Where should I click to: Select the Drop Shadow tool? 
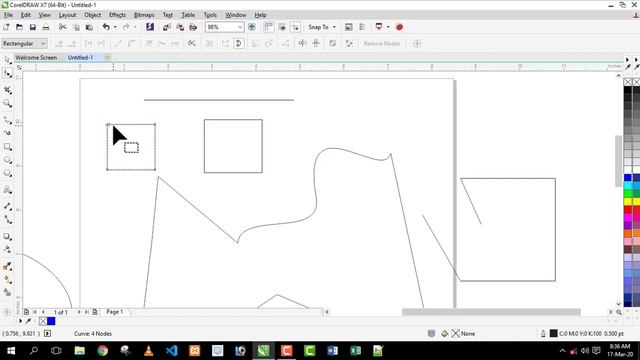[7, 236]
